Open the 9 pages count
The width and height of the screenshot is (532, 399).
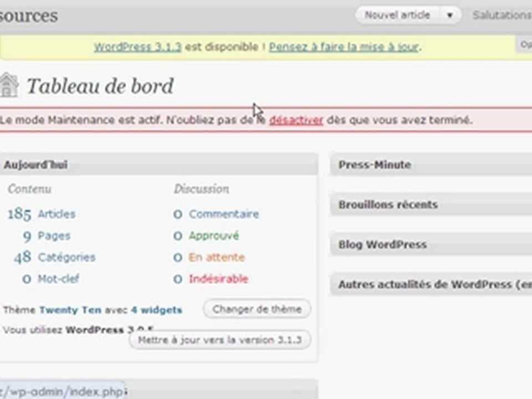tap(27, 236)
